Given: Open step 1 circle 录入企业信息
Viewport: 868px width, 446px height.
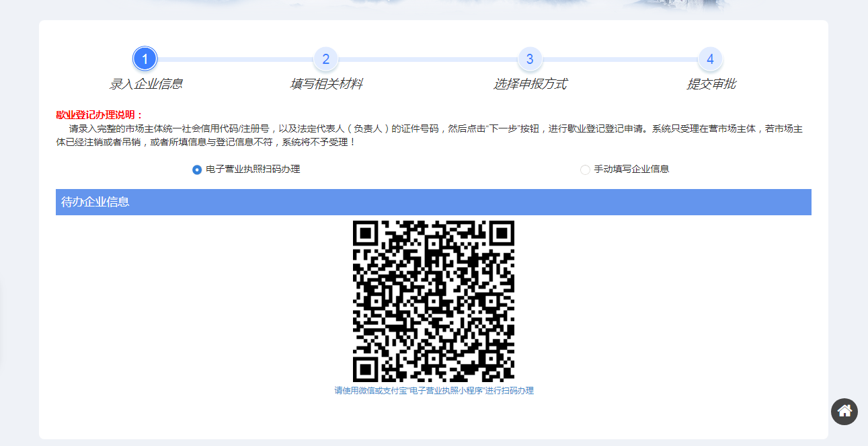Looking at the screenshot, I should (145, 59).
